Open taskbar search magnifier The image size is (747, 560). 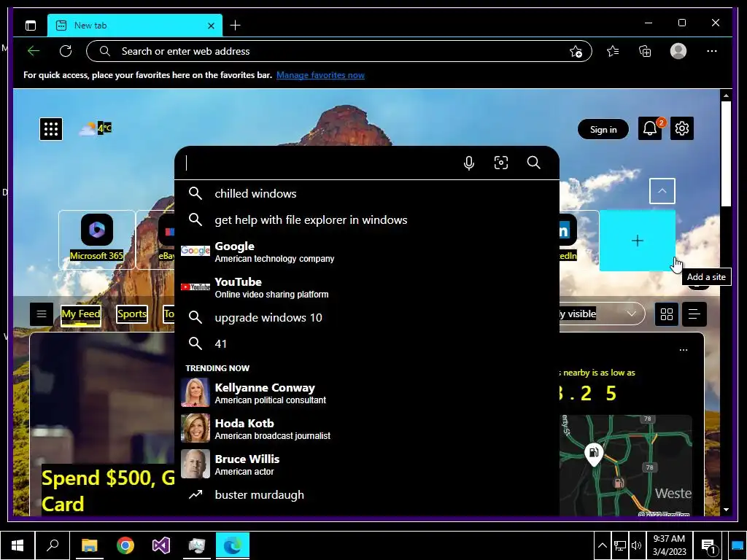pyautogui.click(x=53, y=545)
